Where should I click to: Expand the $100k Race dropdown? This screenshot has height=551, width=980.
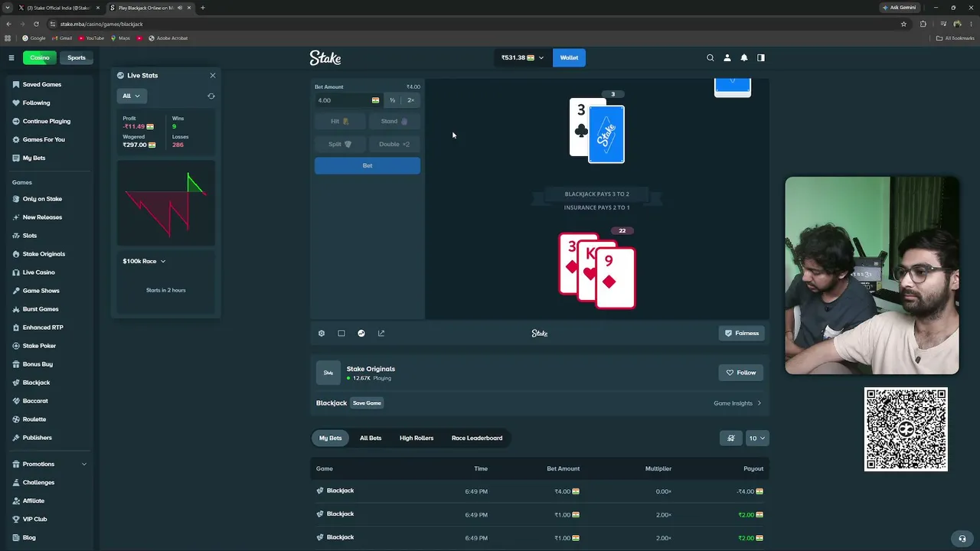click(144, 261)
